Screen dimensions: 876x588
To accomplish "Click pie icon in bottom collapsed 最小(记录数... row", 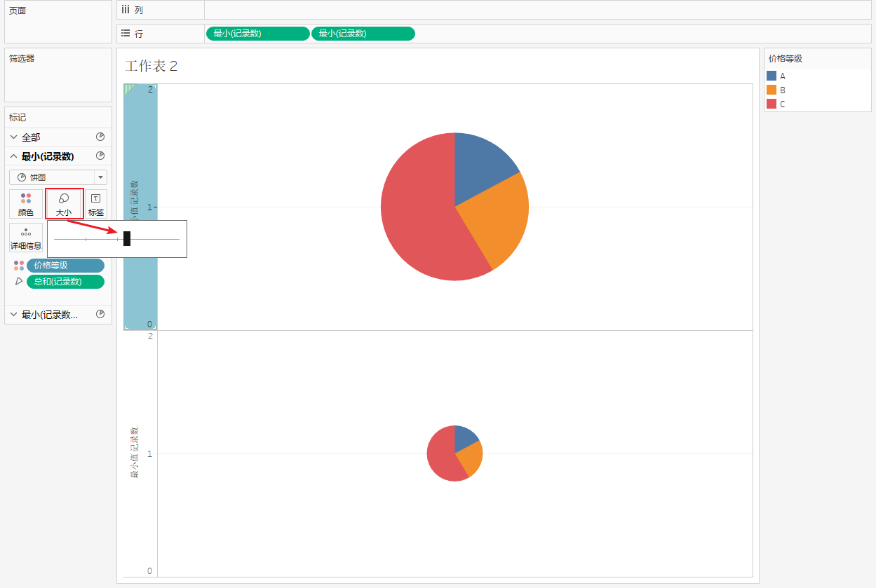I will (100, 315).
